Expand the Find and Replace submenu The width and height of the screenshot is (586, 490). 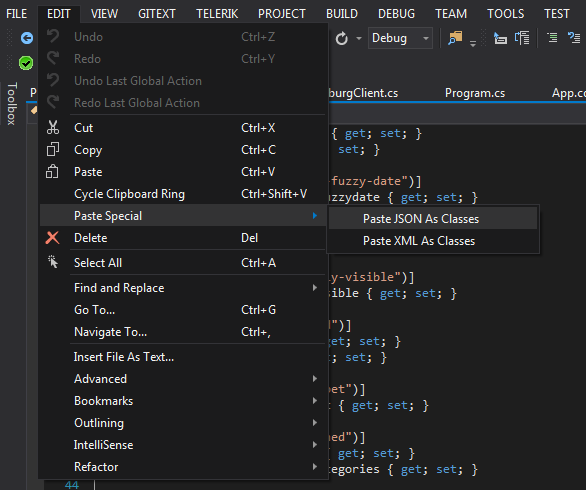183,288
